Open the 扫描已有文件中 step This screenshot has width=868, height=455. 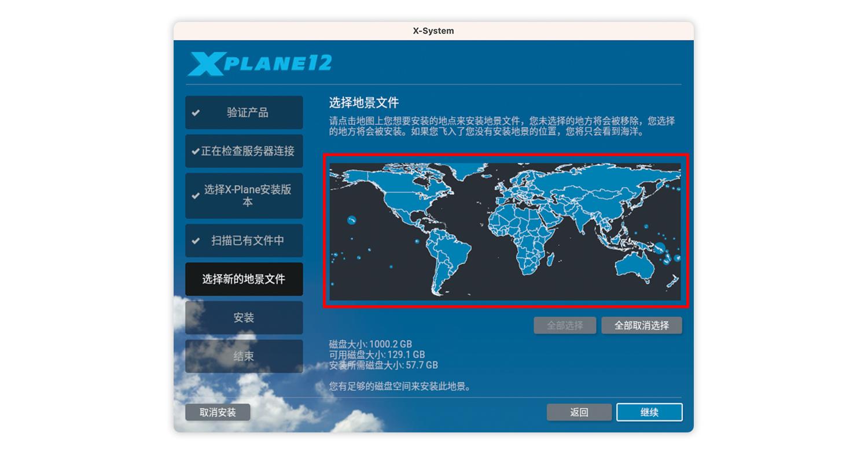pos(244,241)
